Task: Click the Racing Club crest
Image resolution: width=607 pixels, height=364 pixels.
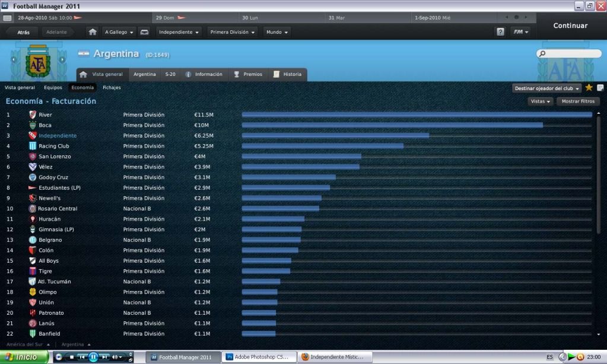Action: click(x=33, y=146)
